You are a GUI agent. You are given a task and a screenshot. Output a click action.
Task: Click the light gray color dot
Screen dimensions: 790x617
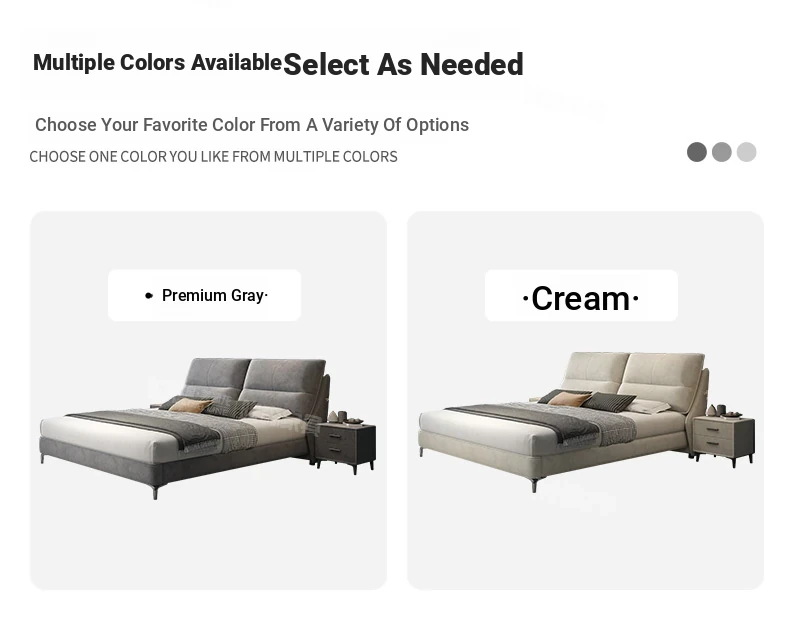pyautogui.click(x=746, y=152)
